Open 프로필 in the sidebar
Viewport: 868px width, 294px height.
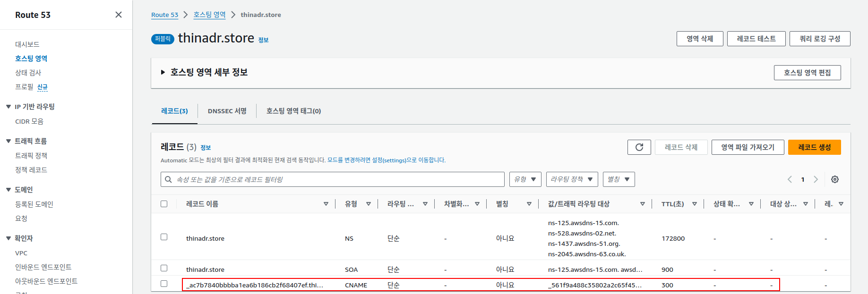click(x=25, y=87)
